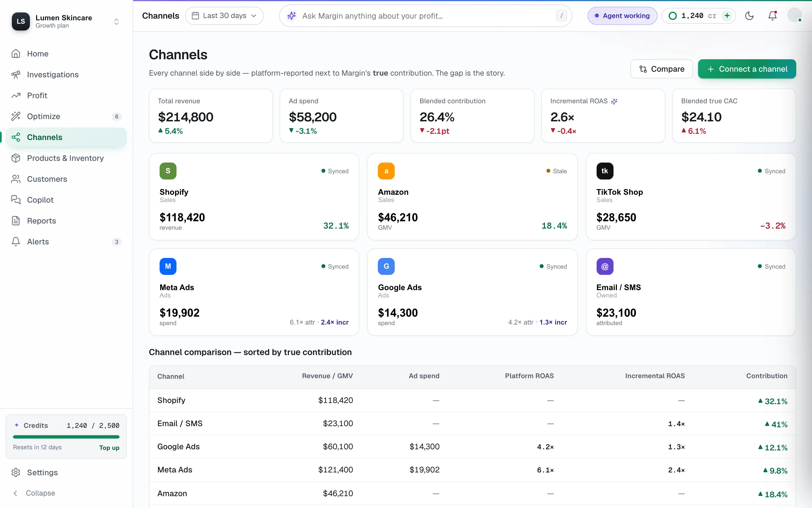Go to Investigations in sidebar
Viewport: 812px width, 508px height.
(x=66, y=75)
